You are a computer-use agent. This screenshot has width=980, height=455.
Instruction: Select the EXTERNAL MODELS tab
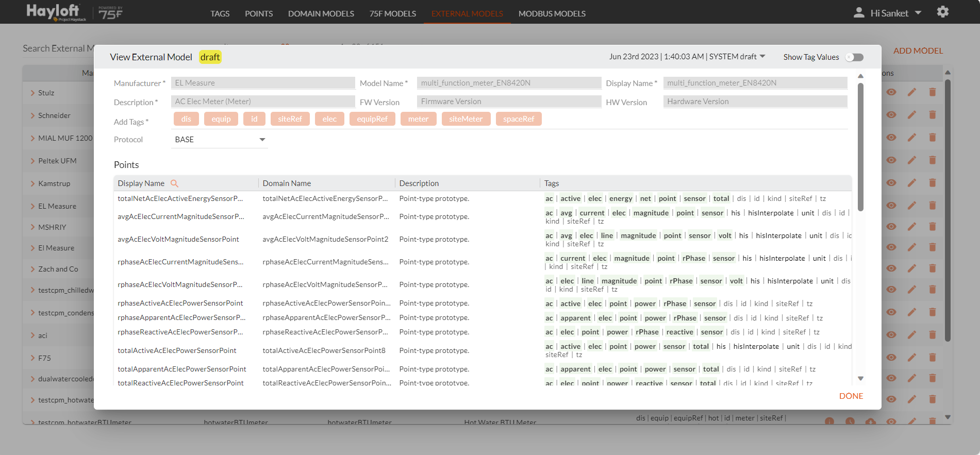point(467,13)
